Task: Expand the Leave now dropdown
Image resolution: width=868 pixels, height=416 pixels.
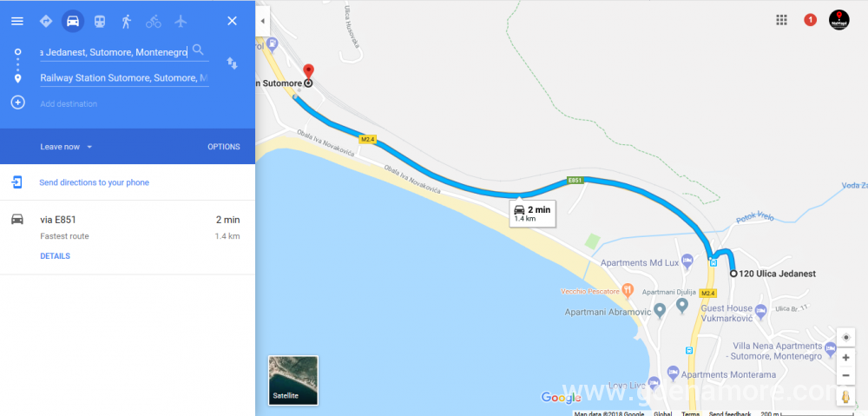Action: pyautogui.click(x=66, y=147)
